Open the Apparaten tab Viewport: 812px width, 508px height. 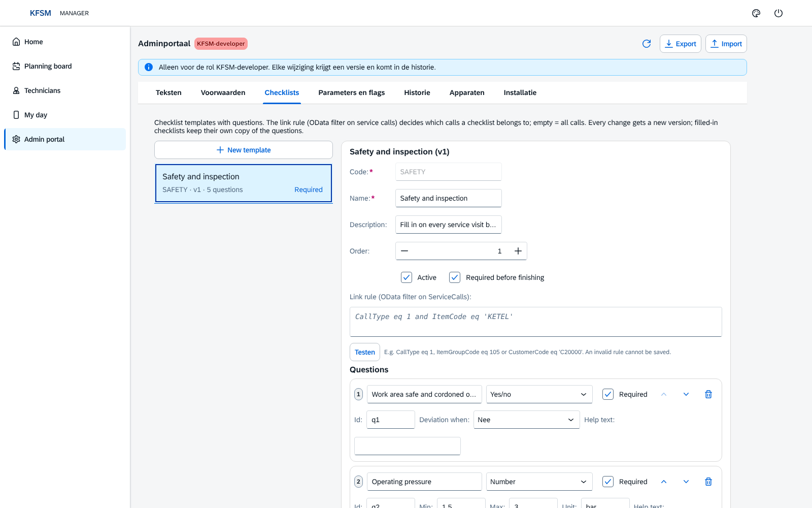point(467,92)
